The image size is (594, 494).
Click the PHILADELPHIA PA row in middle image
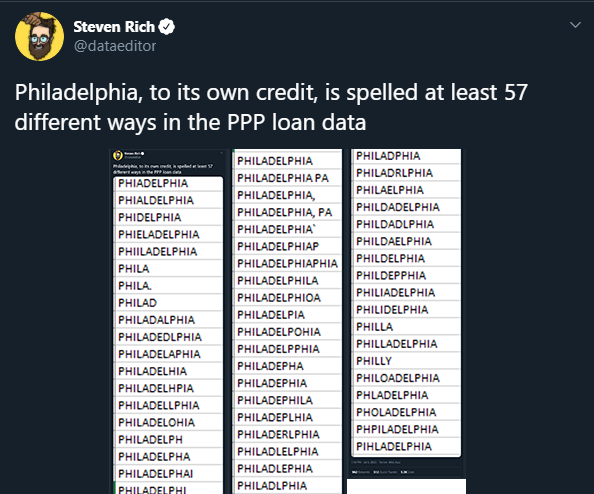[287, 178]
